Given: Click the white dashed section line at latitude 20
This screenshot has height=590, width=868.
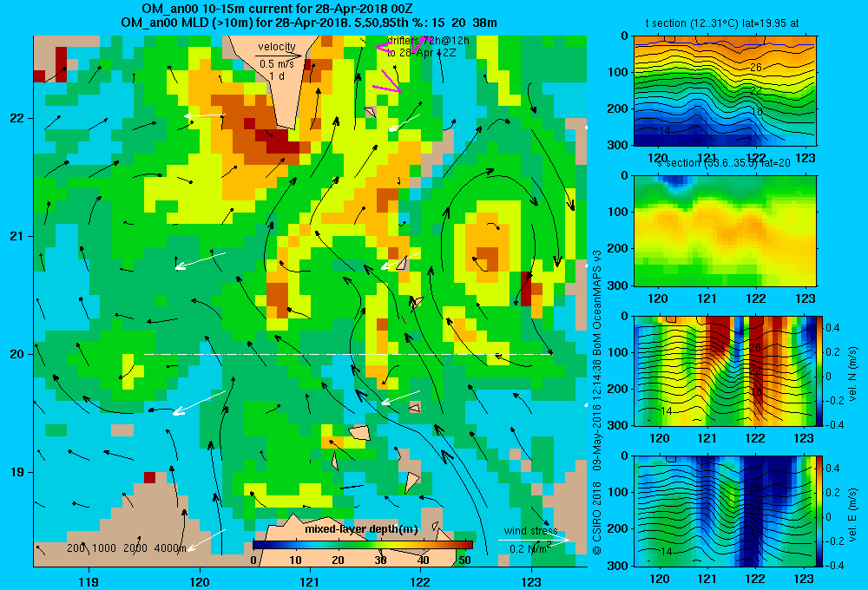Looking at the screenshot, I should (348, 354).
